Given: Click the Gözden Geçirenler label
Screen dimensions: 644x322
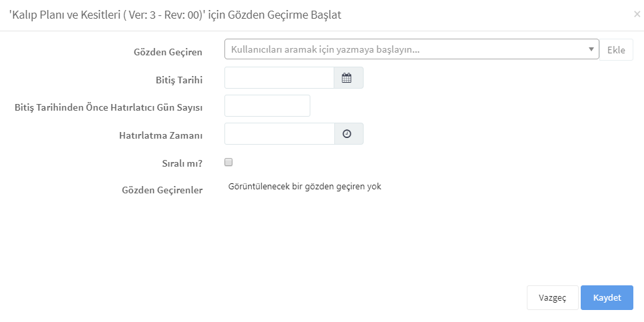Looking at the screenshot, I should (162, 191).
